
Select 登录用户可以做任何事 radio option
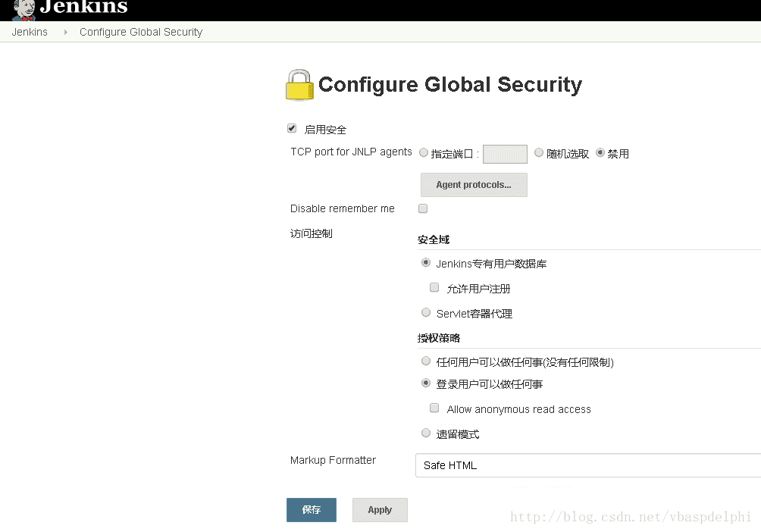coord(426,383)
